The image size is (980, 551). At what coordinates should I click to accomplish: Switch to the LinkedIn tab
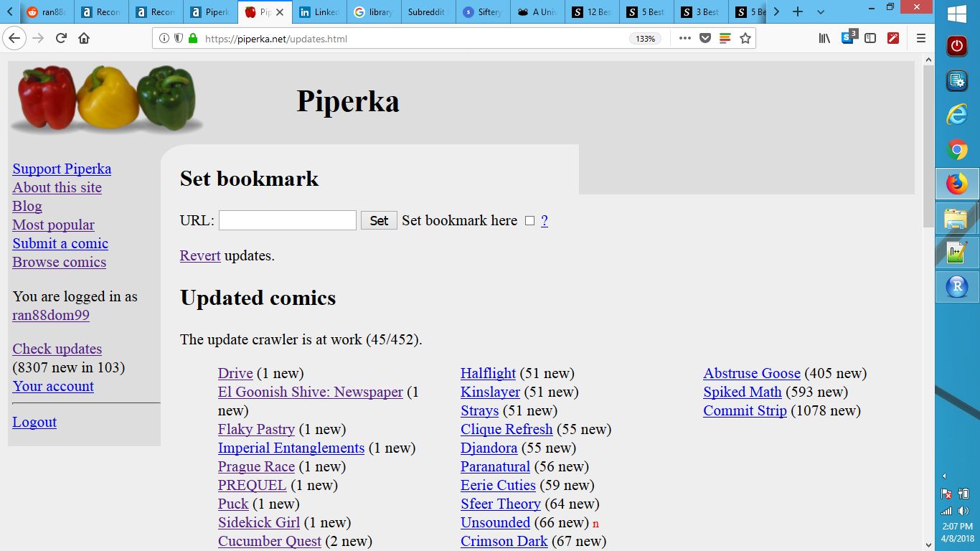coord(319,11)
